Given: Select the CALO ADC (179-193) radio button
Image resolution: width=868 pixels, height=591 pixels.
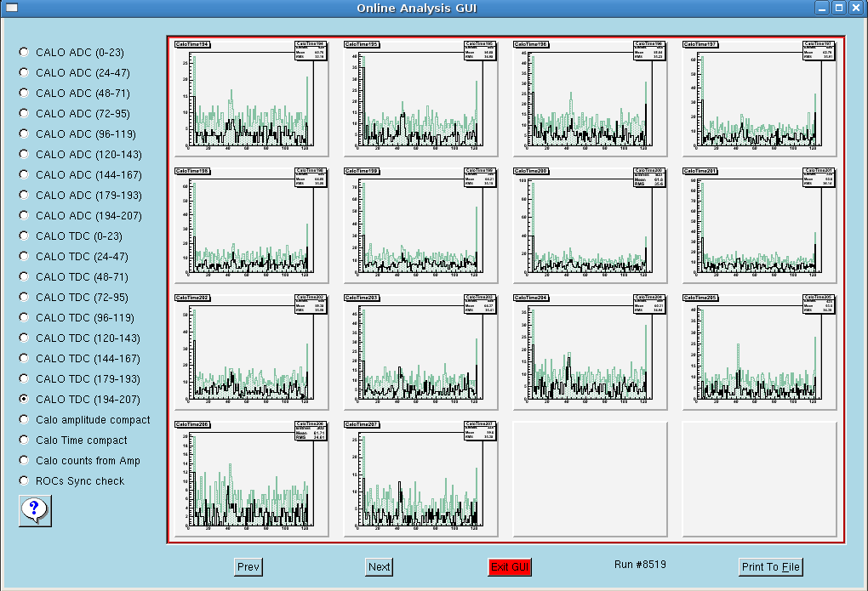Looking at the screenshot, I should (x=24, y=195).
